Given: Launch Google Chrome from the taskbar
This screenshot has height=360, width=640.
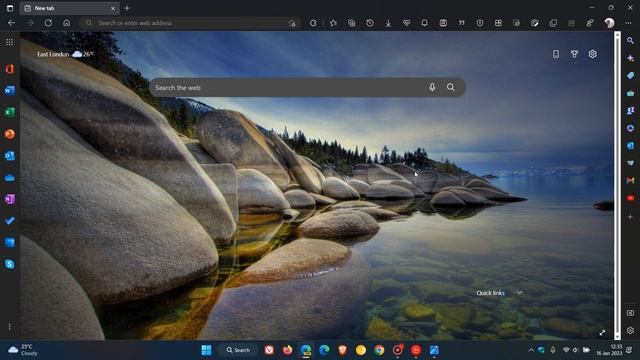Looking at the screenshot, I should tap(379, 350).
